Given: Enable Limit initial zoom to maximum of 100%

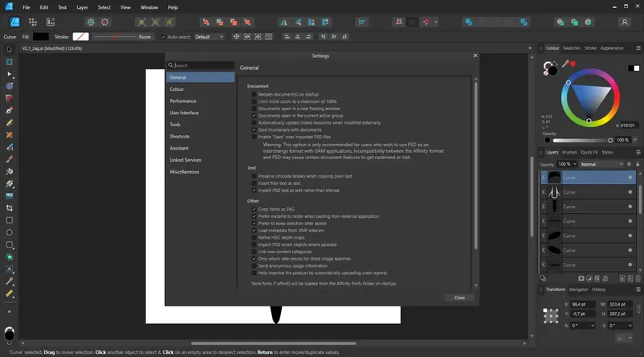Looking at the screenshot, I should [x=254, y=101].
